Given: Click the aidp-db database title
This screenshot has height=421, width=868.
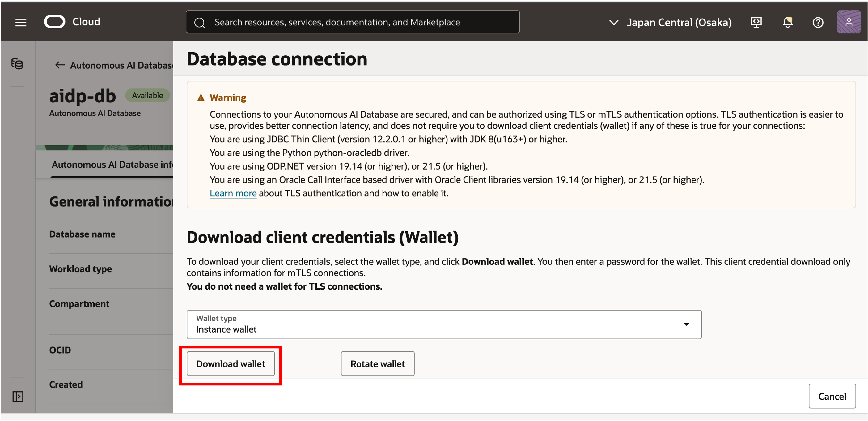Looking at the screenshot, I should [83, 96].
